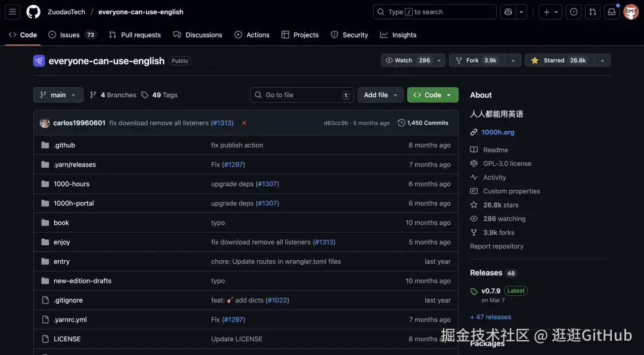644x355 pixels.
Task: Open the Insights tab
Action: (x=398, y=35)
